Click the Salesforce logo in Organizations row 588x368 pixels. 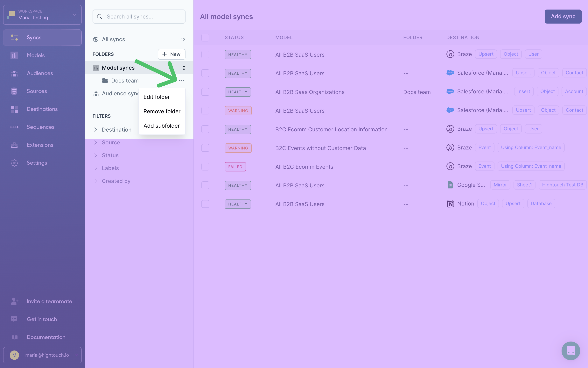tap(450, 91)
